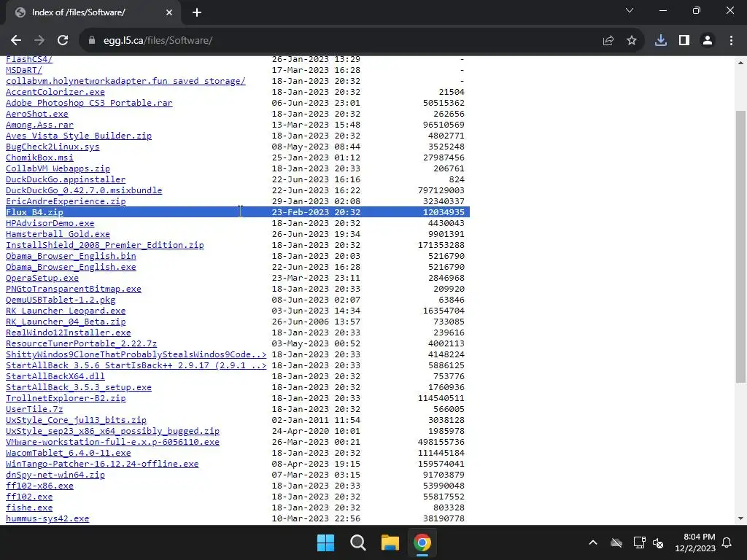Download dnSpy-net-win64.zip

point(55,475)
